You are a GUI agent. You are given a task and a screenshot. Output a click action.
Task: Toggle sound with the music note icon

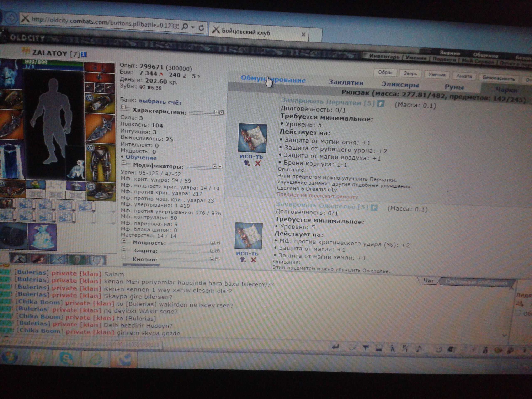[419, 349]
